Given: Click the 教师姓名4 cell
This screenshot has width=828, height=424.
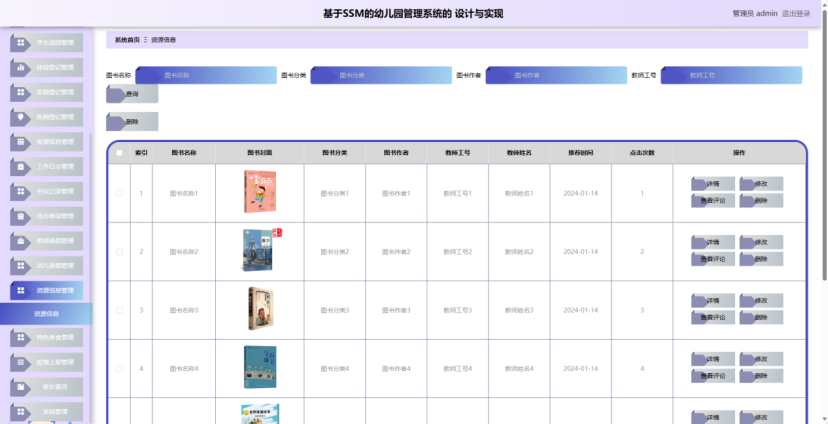Looking at the screenshot, I should pos(519,369).
